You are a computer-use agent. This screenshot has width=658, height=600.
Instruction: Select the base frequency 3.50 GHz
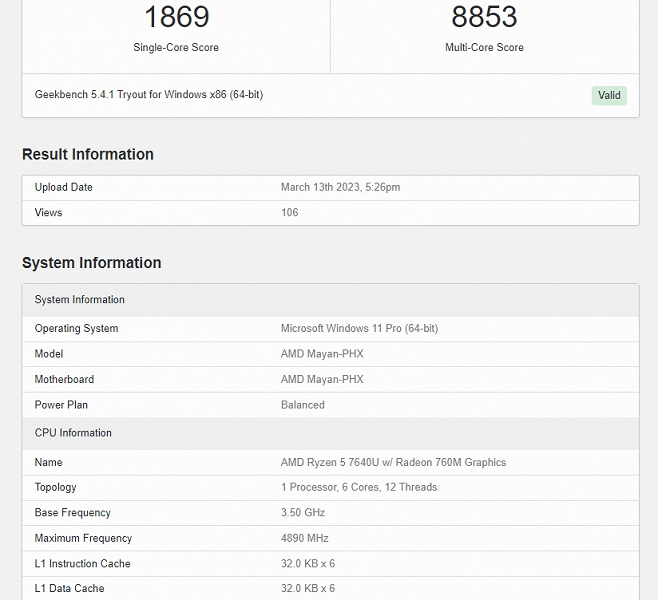point(303,512)
